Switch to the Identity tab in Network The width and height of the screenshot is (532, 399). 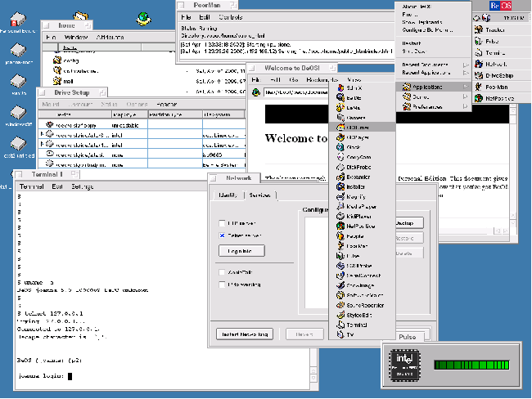tap(228, 195)
